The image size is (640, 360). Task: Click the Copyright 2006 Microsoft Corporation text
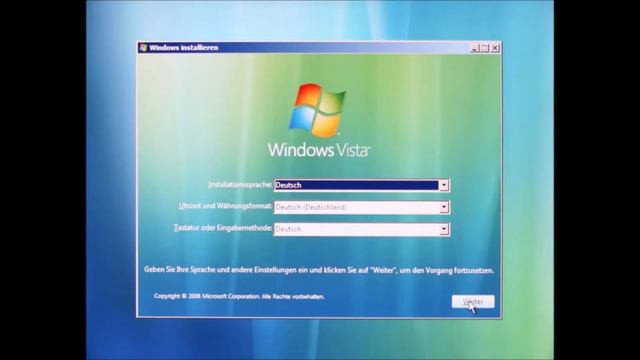(239, 296)
